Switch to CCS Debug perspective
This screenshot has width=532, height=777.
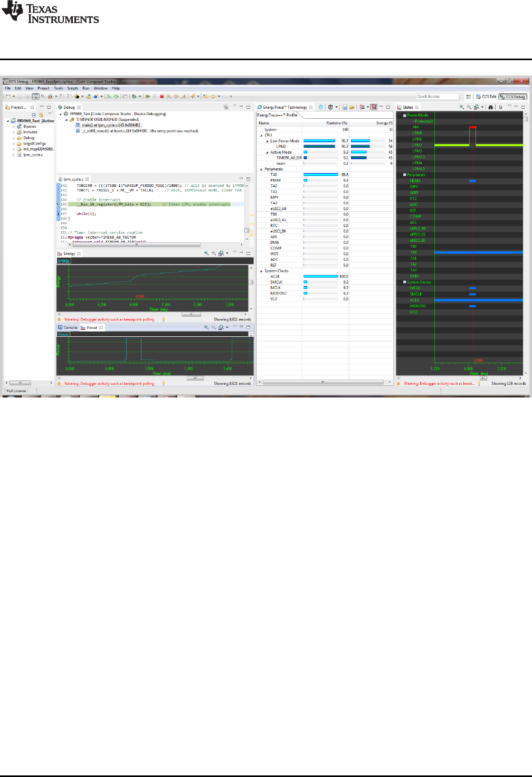pos(513,97)
